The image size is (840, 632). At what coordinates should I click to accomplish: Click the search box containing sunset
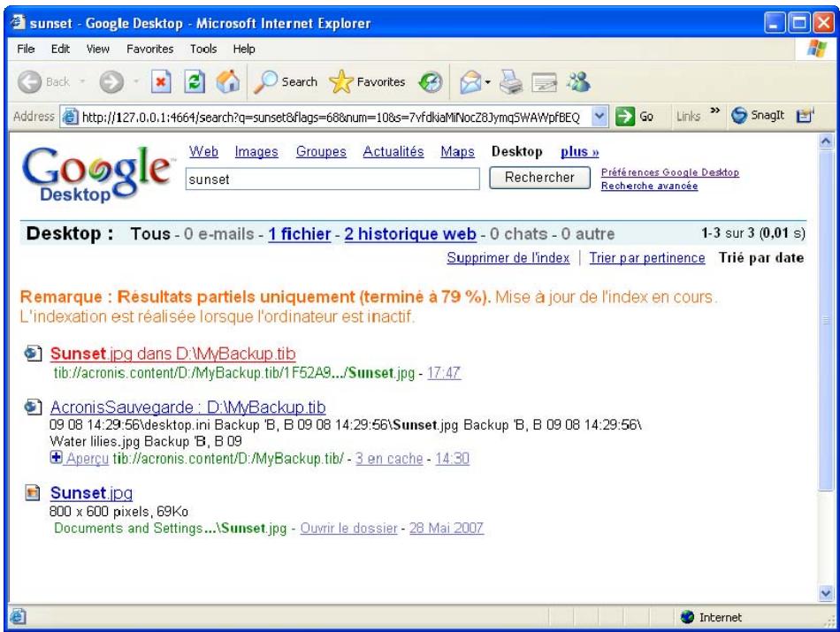pos(332,179)
